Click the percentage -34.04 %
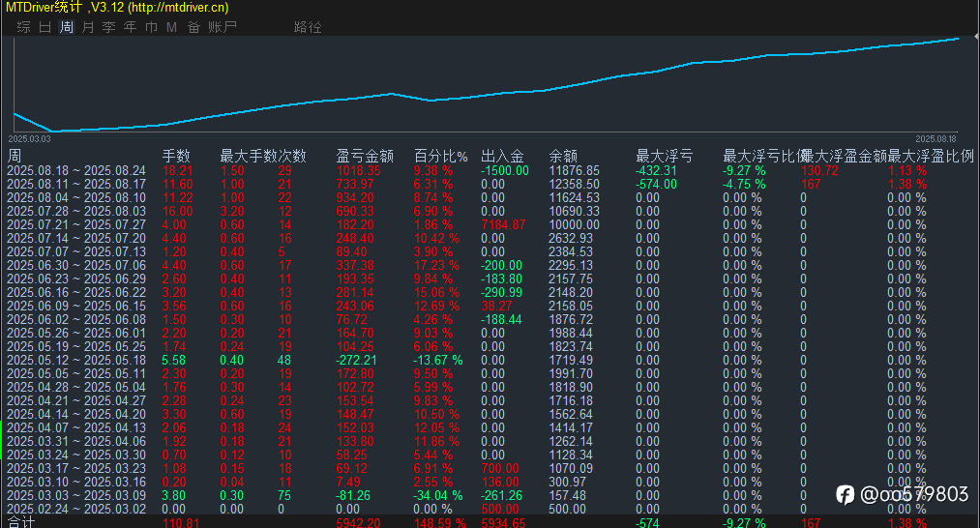Image resolution: width=980 pixels, height=528 pixels. click(x=438, y=495)
